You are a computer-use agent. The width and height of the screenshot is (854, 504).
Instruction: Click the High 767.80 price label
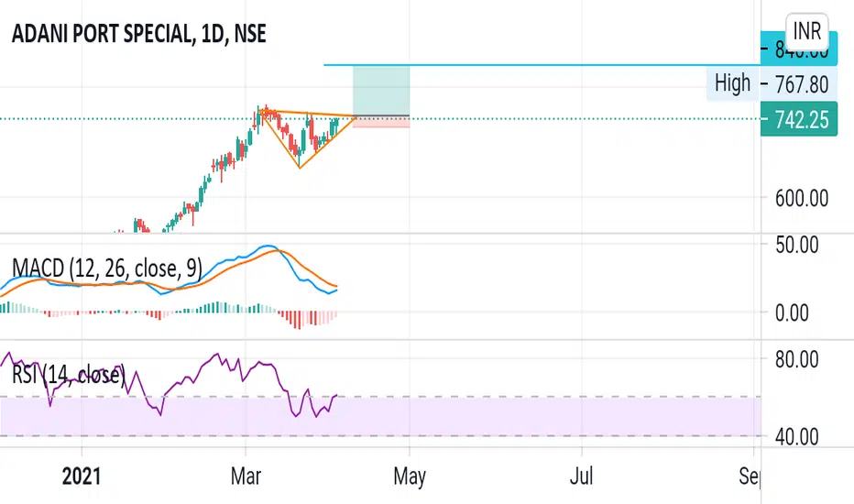pos(772,84)
